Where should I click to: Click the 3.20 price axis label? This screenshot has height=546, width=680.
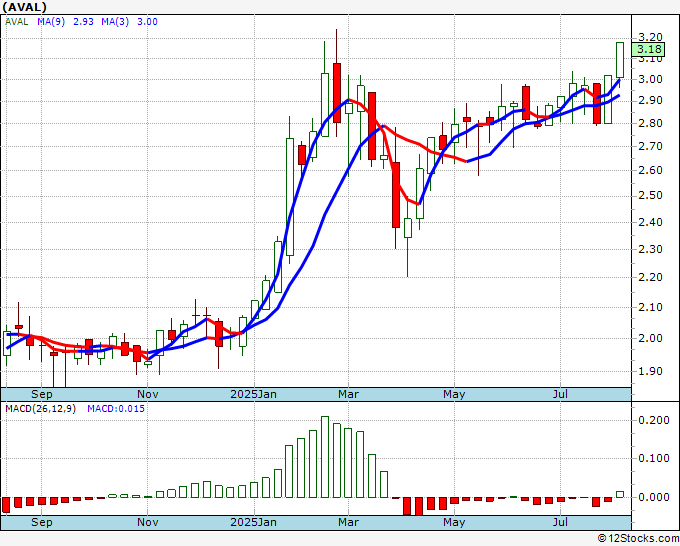[x=651, y=37]
